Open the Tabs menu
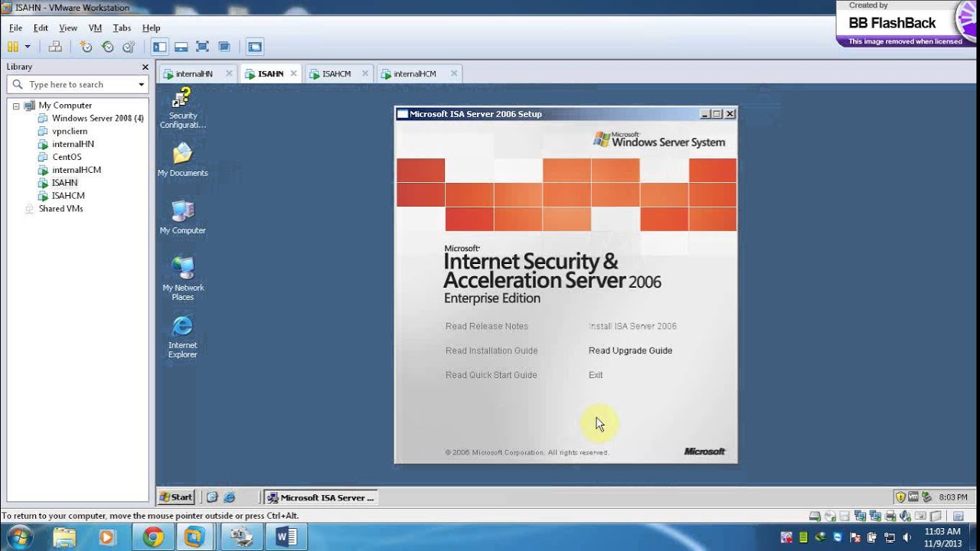The height and width of the screenshot is (551, 980). click(x=122, y=28)
